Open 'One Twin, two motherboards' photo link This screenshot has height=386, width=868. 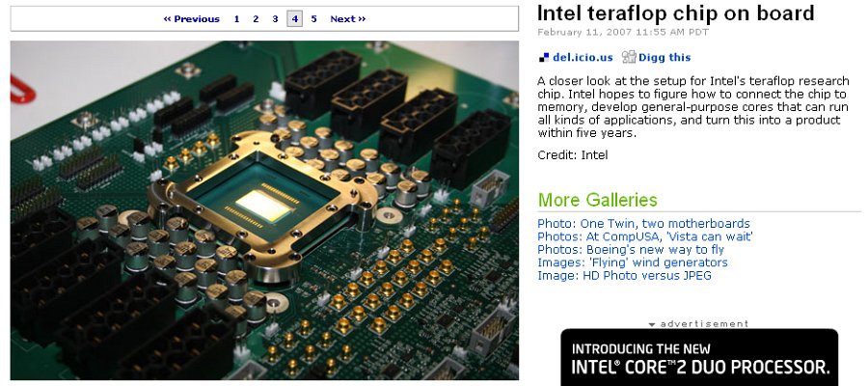point(644,224)
